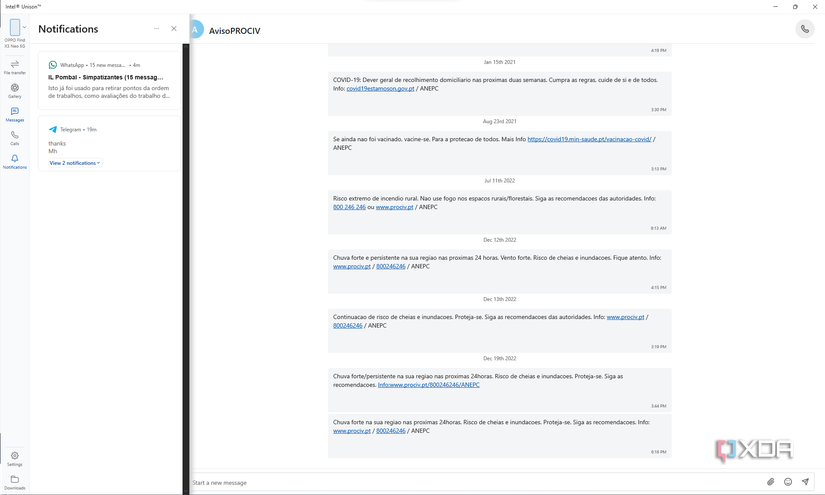
Task: Open the Notifications panel more options menu
Action: pos(156,28)
